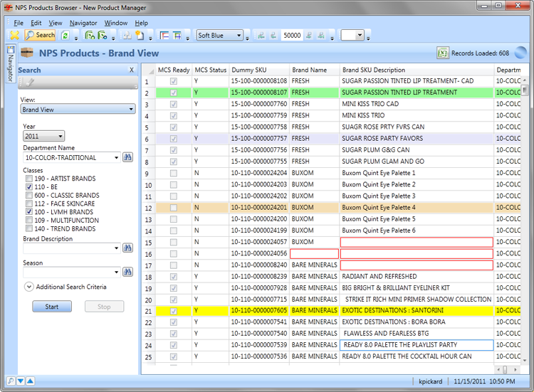Image resolution: width=534 pixels, height=392 pixels.
Task: Open the Department Name dropdown
Action: (116, 157)
